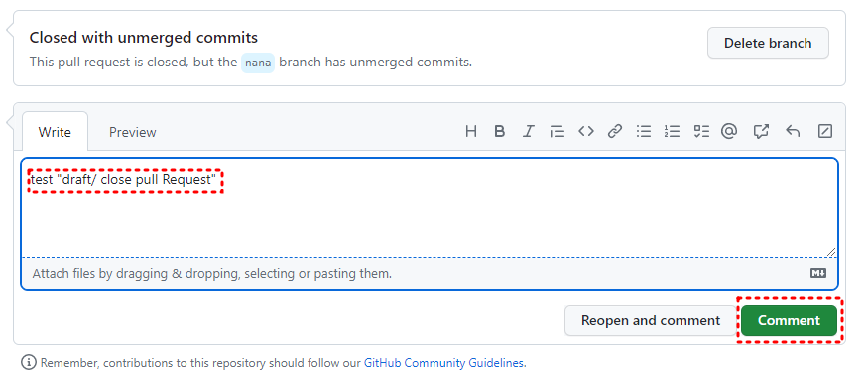Click Reopen and comment button
868x378 pixels.
(x=651, y=320)
